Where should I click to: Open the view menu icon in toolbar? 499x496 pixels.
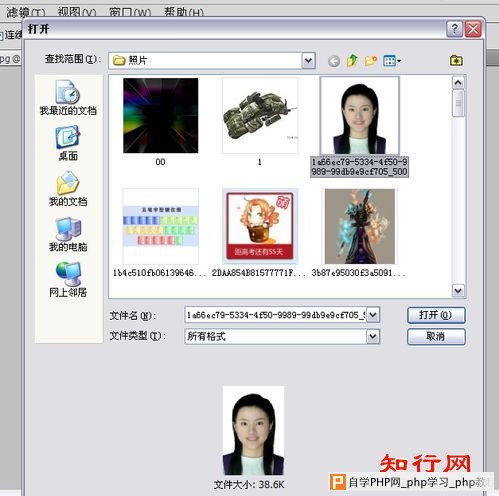pos(392,61)
